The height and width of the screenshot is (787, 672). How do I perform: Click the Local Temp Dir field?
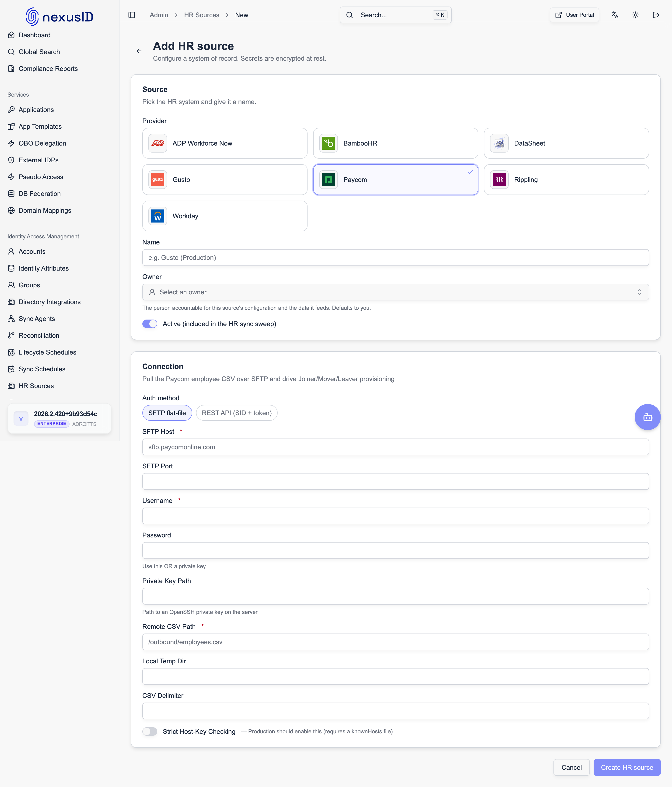pos(395,676)
